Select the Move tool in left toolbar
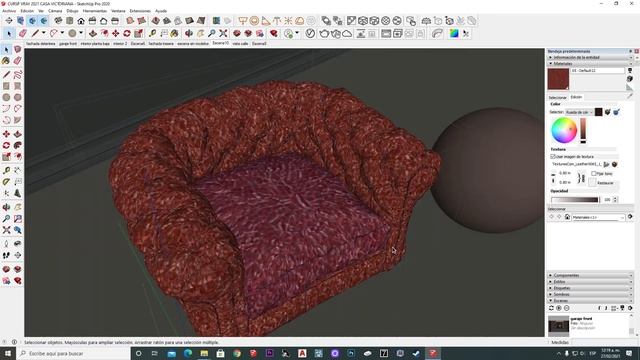The image size is (640, 360). (x=6, y=134)
